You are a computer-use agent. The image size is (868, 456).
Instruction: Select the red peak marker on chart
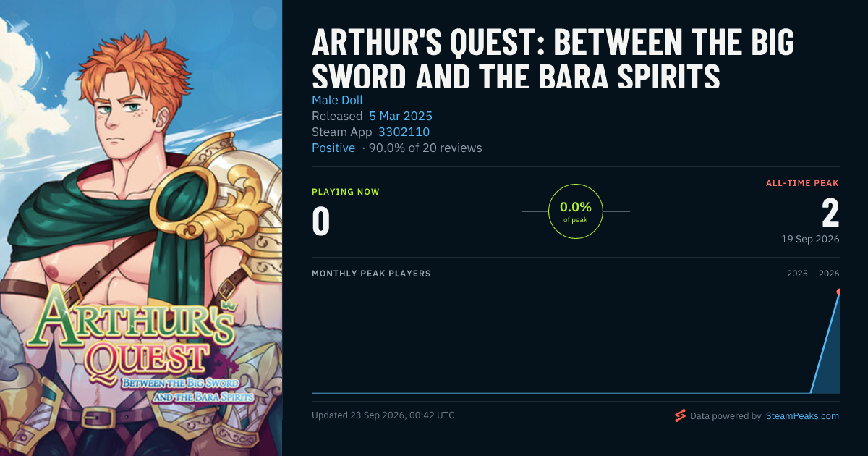(839, 292)
